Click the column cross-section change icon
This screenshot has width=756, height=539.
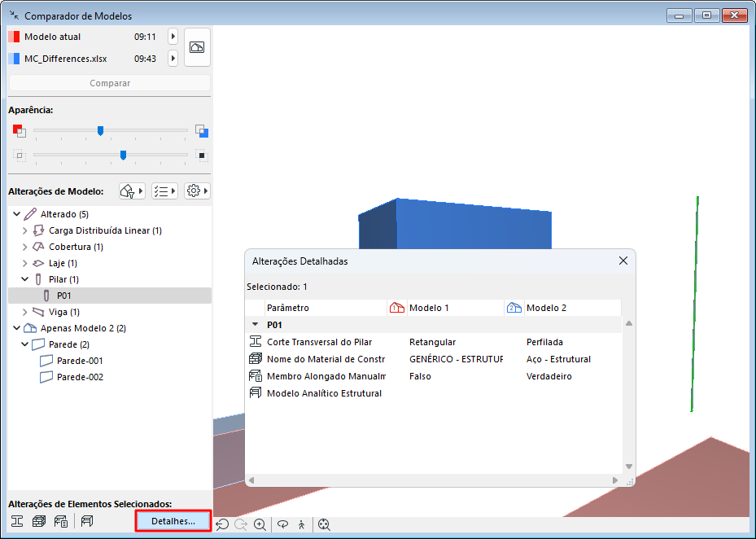click(x=17, y=521)
